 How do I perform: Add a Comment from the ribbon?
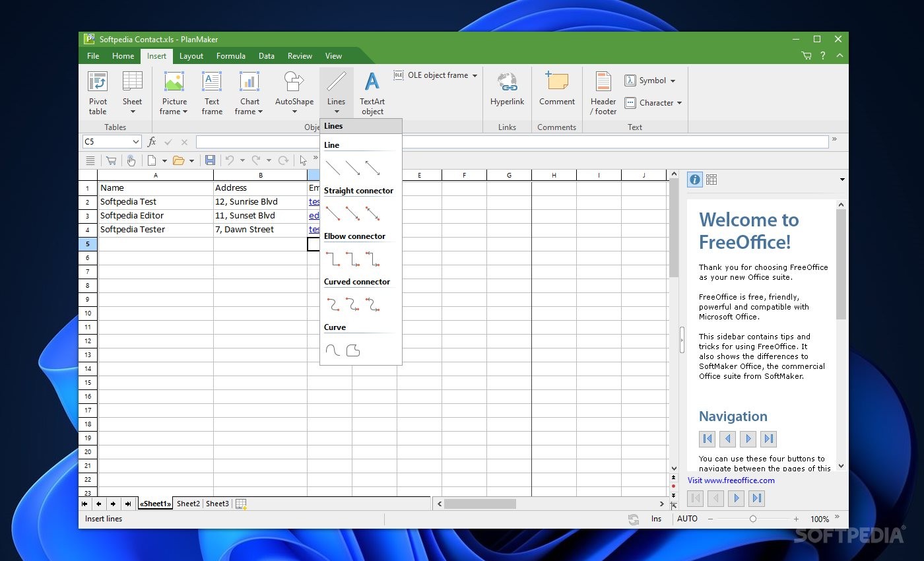tap(556, 88)
